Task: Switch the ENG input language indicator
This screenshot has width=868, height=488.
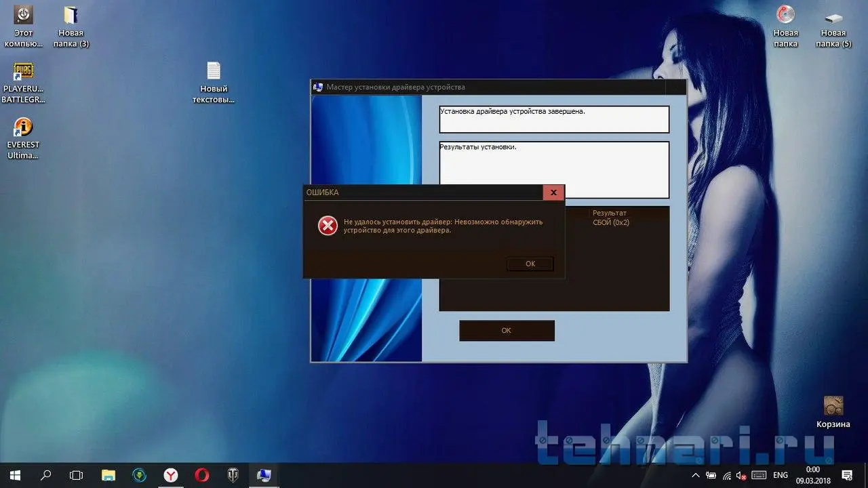Action: tap(781, 475)
